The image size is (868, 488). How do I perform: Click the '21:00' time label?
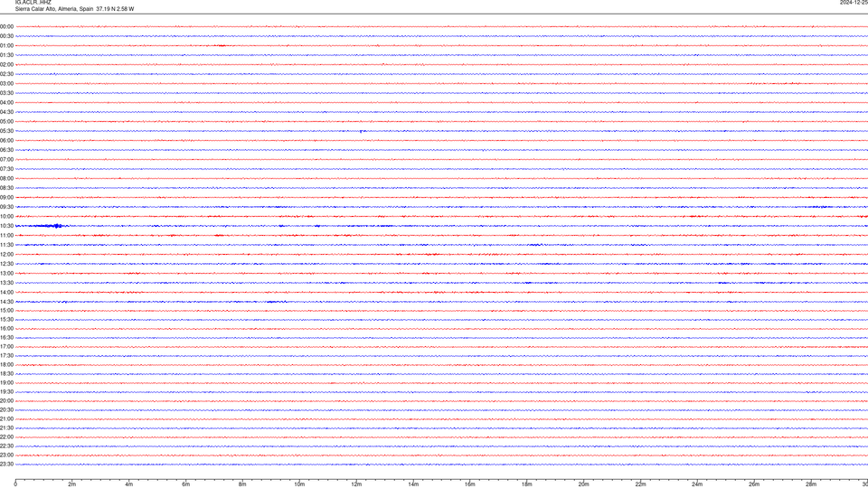6,418
